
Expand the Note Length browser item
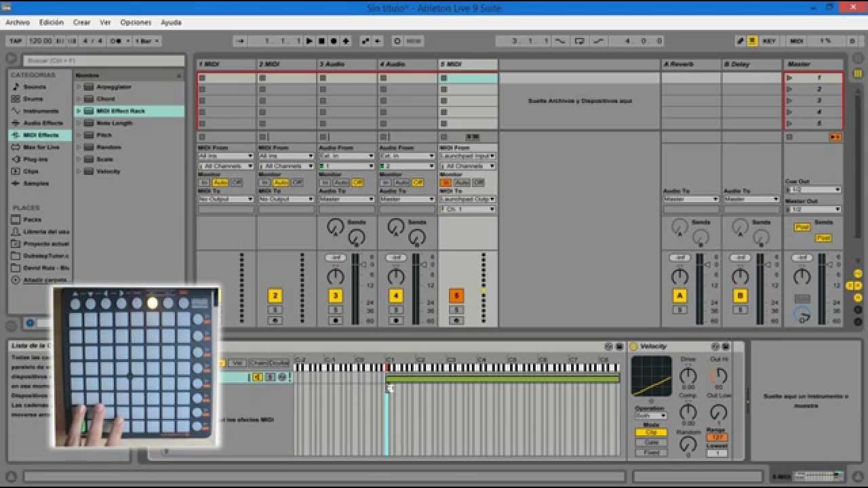pos(79,123)
